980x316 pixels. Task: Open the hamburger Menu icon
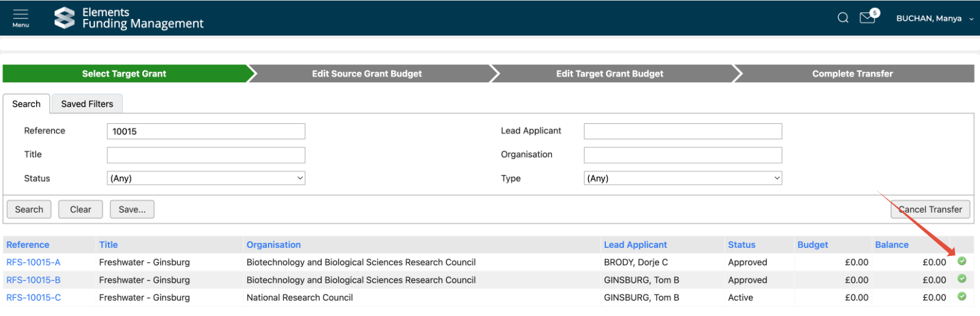click(20, 17)
